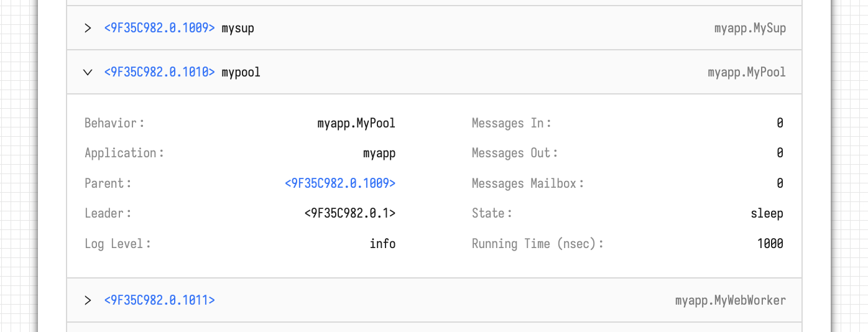Viewport: 868px width, 332px height.
Task: Click the mysup process name
Action: point(238,28)
